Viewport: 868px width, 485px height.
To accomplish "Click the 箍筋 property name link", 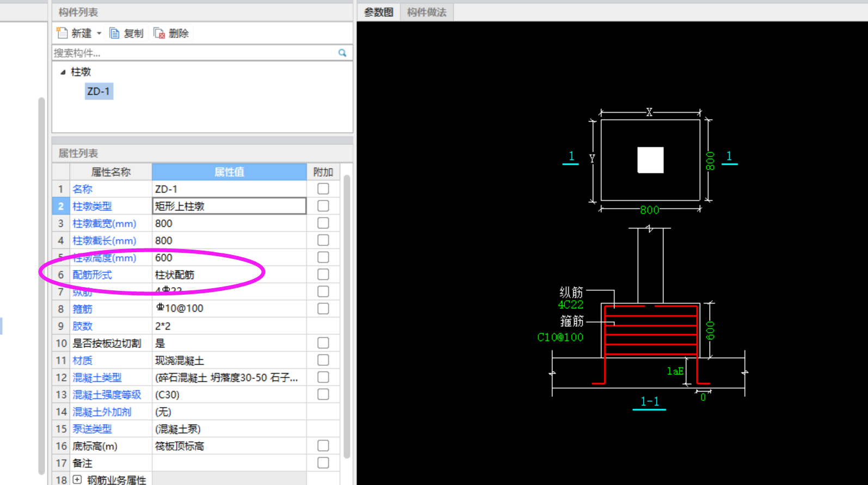I will coord(83,309).
